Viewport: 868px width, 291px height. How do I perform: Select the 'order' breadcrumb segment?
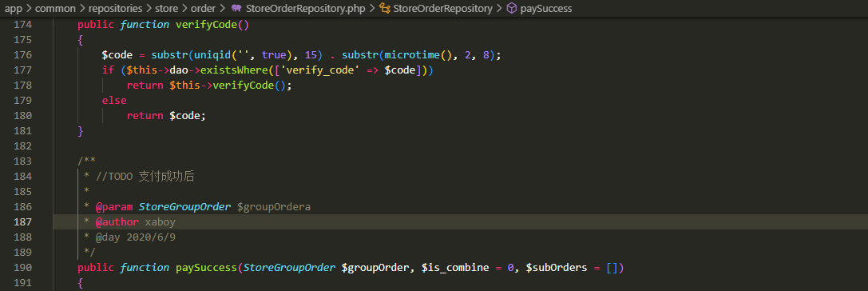203,8
